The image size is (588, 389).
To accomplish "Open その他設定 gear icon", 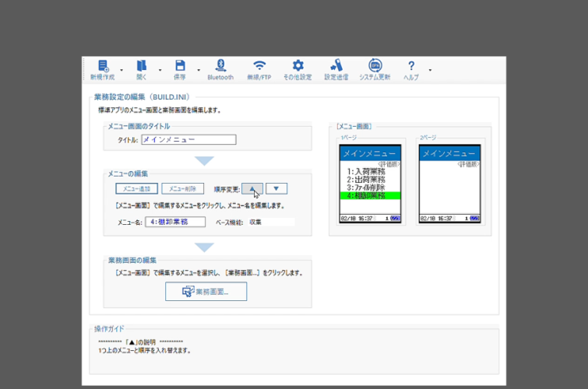I will pos(298,67).
